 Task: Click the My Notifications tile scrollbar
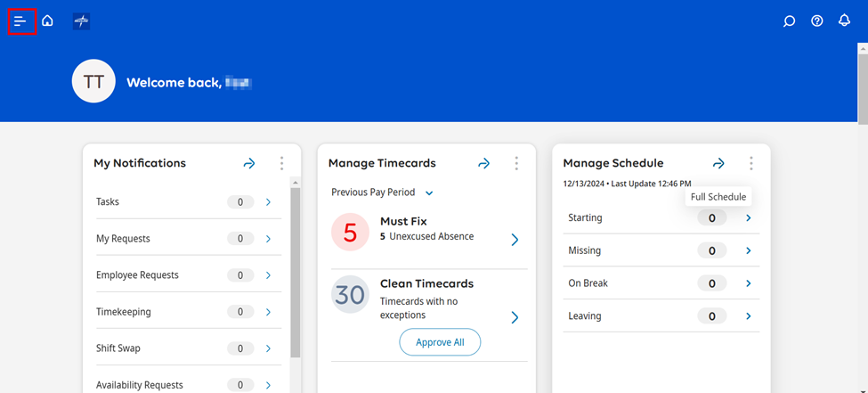coord(296,267)
